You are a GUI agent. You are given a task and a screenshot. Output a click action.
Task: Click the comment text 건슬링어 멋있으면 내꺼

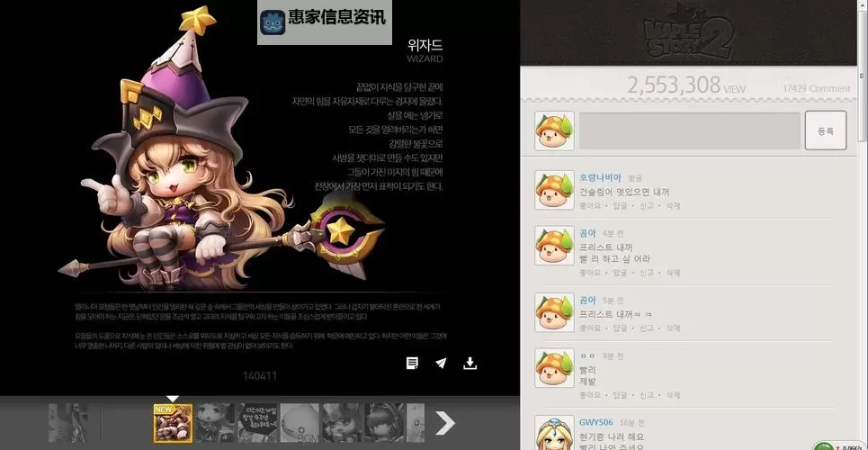624,193
